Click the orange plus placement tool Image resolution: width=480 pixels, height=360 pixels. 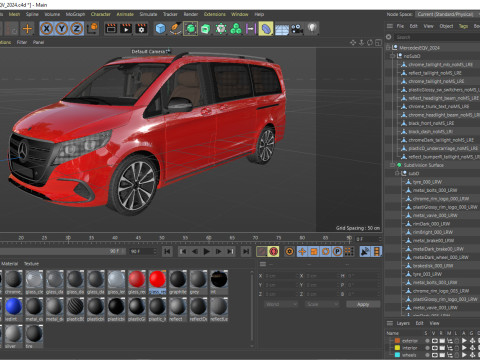[x=27, y=29]
